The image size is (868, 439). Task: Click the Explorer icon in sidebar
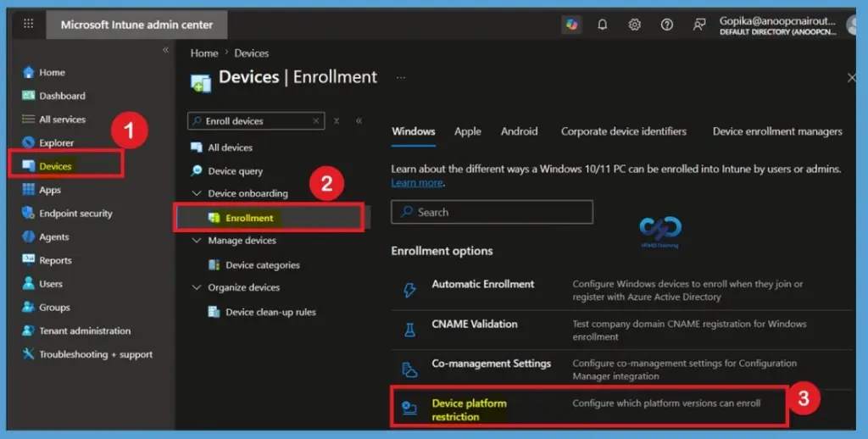tap(28, 143)
